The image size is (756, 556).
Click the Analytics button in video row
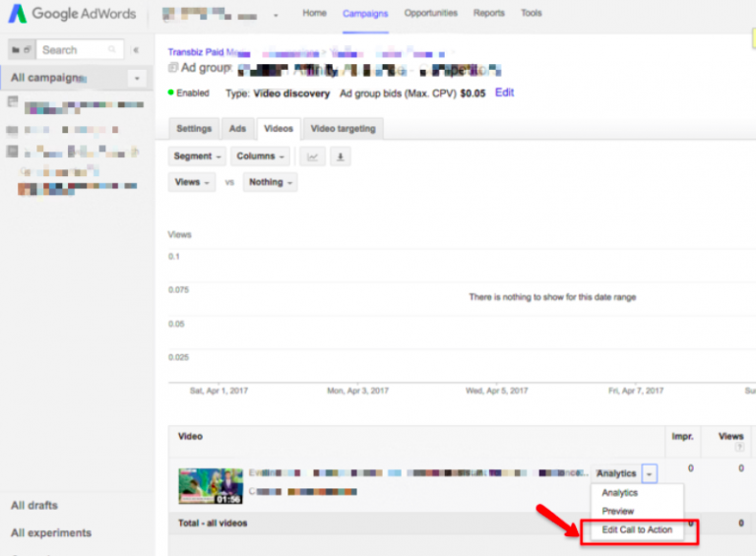pos(616,473)
